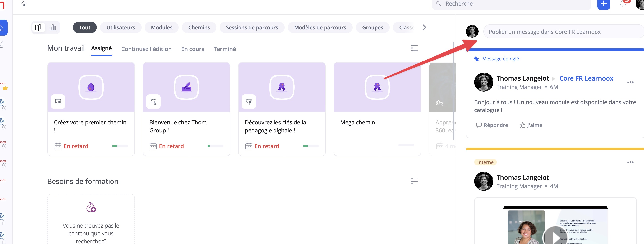Open Bienvenue chez Thom Group title

[178, 126]
